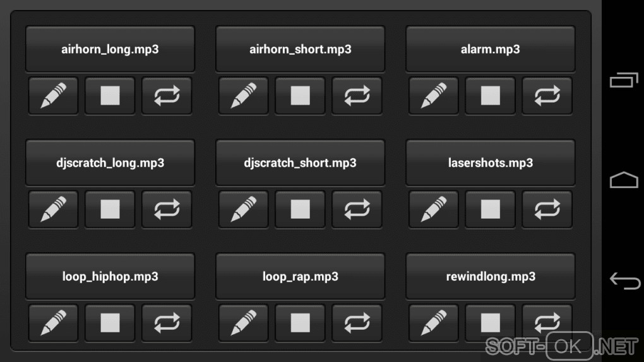
Task: Play rewindlong.mp3 pad
Action: (x=491, y=276)
